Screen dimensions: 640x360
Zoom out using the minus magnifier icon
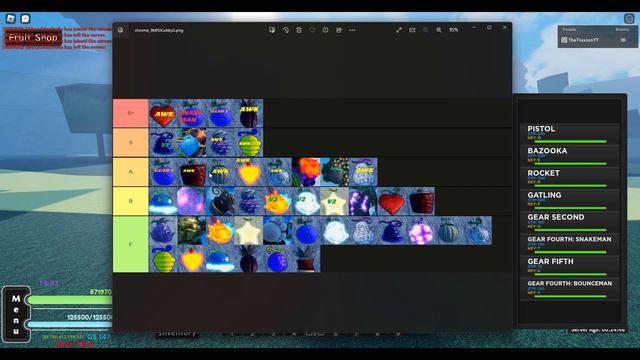[425, 30]
